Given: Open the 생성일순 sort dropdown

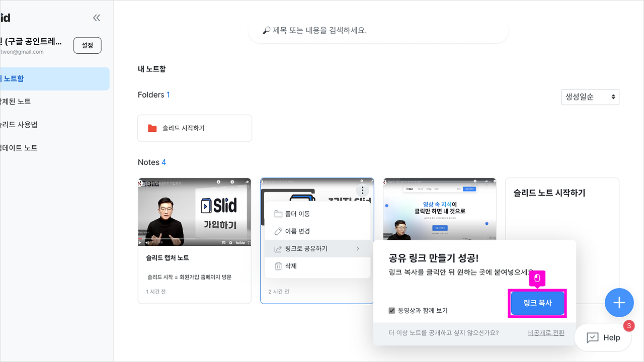Looking at the screenshot, I should (x=590, y=97).
